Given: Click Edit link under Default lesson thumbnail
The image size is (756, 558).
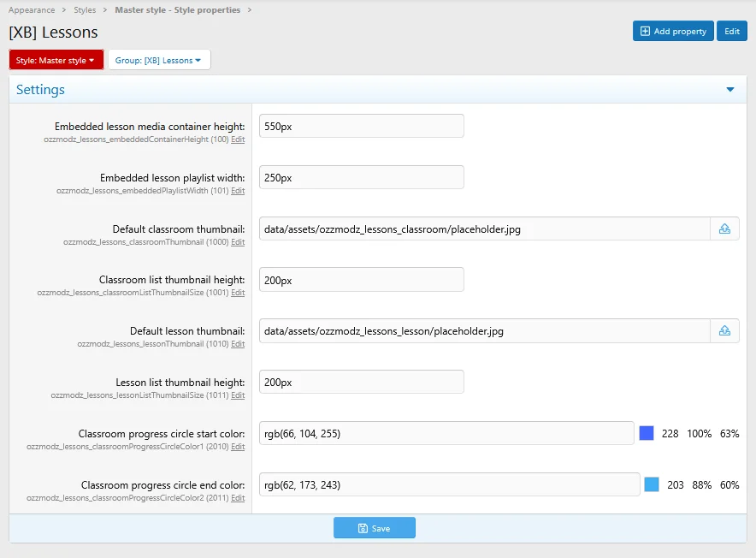Looking at the screenshot, I should (x=238, y=344).
